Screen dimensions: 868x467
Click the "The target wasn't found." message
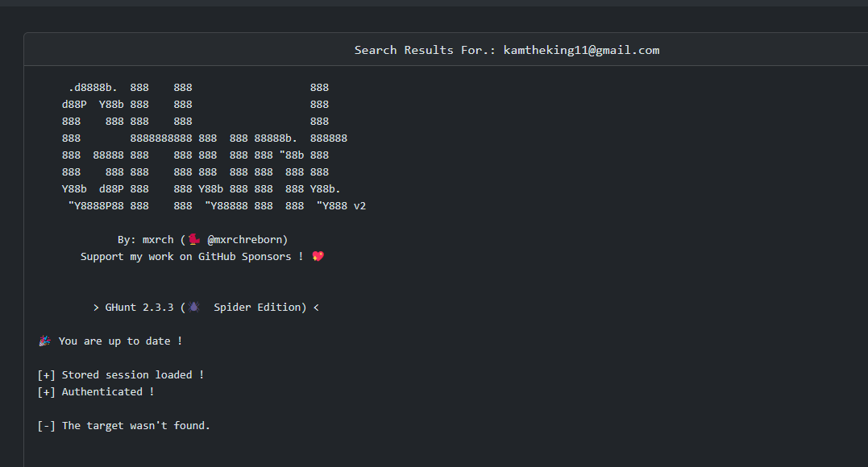pyautogui.click(x=135, y=425)
